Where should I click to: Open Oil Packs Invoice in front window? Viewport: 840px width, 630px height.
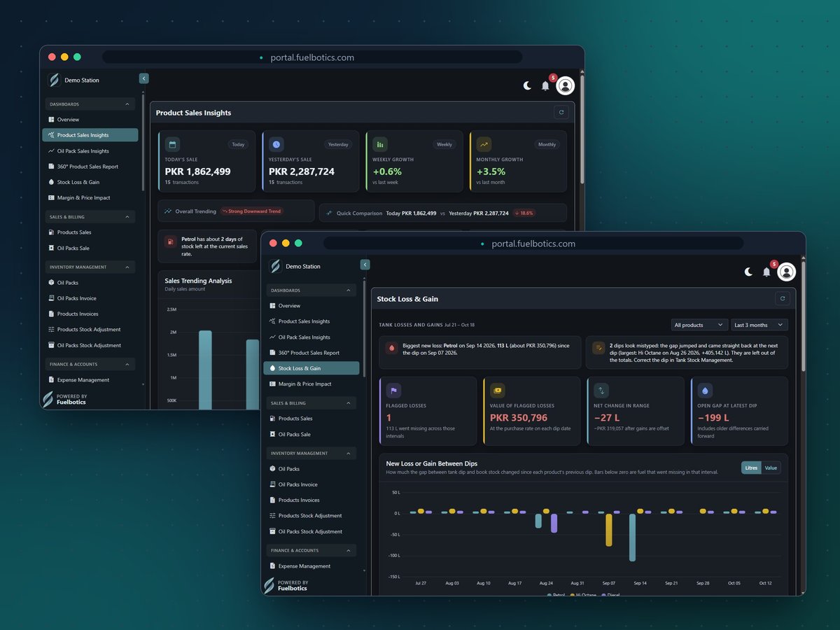[311, 484]
